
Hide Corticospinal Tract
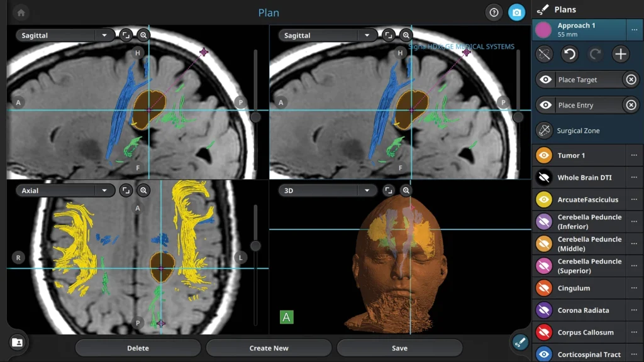click(544, 354)
